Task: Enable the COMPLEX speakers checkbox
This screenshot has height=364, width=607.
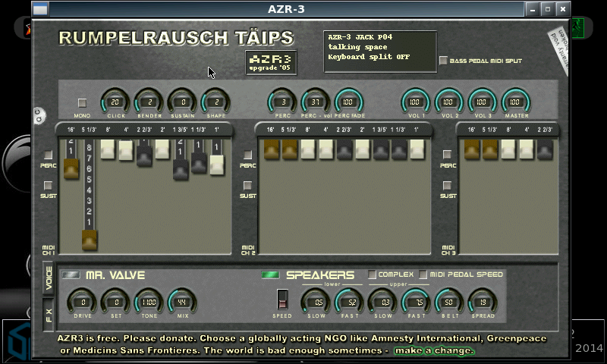Action: (372, 275)
